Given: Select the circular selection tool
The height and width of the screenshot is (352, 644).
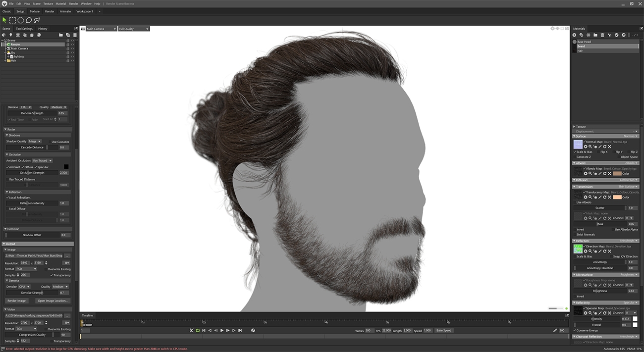Looking at the screenshot, I should (20, 20).
